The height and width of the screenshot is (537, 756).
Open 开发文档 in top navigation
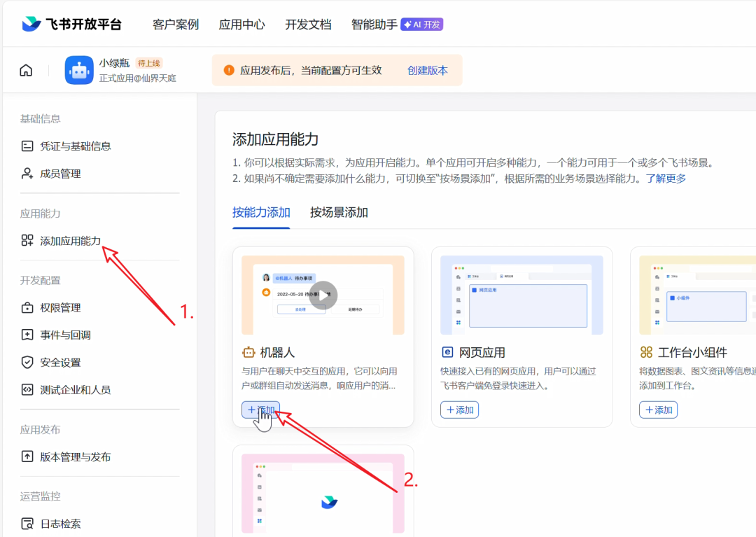pos(308,24)
